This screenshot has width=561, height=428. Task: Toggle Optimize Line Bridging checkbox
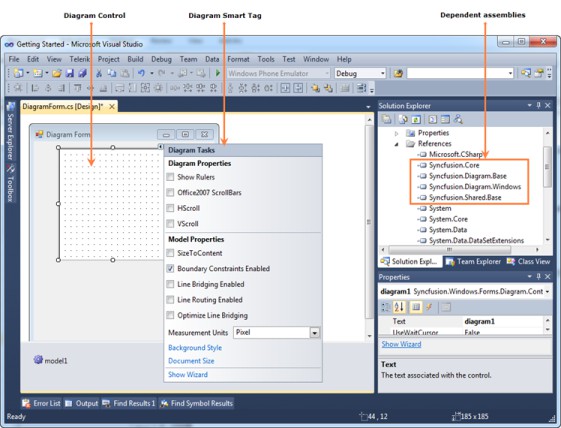tap(171, 315)
